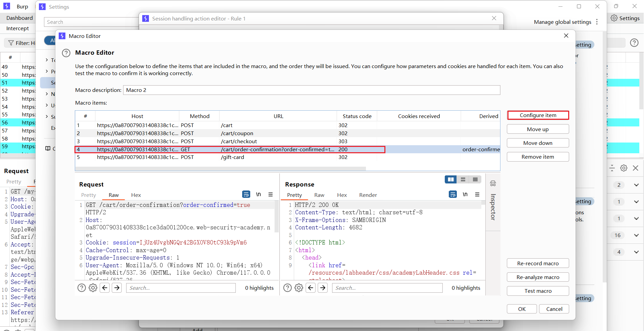This screenshot has width=644, height=331.
Task: Select macro item 5 /gift-card
Action: (x=287, y=157)
